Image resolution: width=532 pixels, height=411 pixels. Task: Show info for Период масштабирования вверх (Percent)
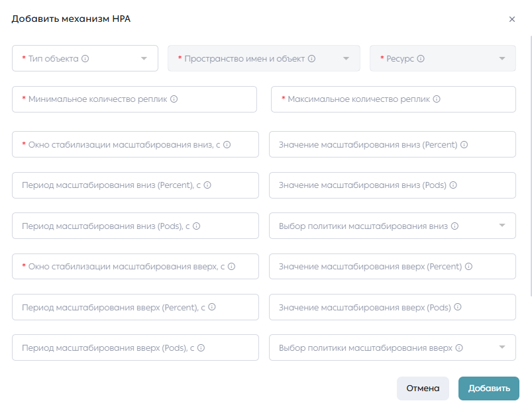tap(212, 307)
